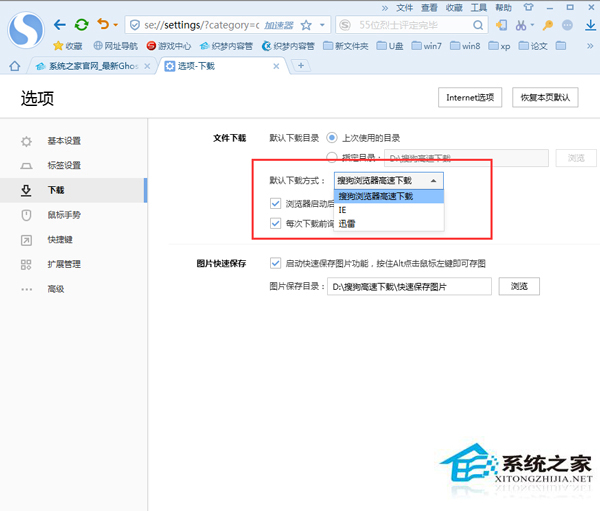The height and width of the screenshot is (511, 600).
Task: Choose IE from the download method list
Action: click(x=342, y=210)
